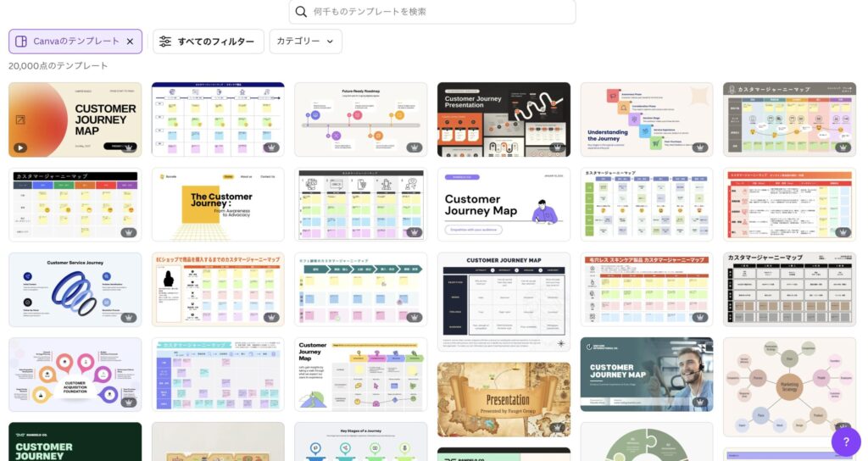Expand the カテゴリー dropdown

[x=305, y=42]
